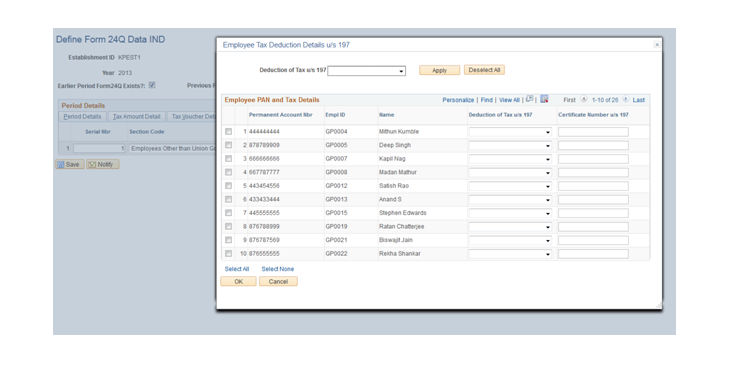Click the Select All link
Image resolution: width=756 pixels, height=376 pixels.
[x=237, y=269]
